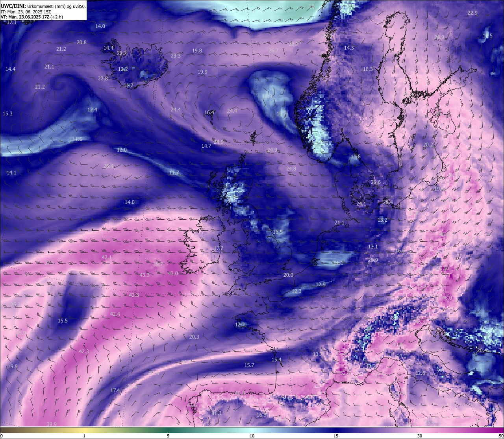Click the 26.4 value in the Atlantic
504x439 pixels.
click(x=108, y=166)
